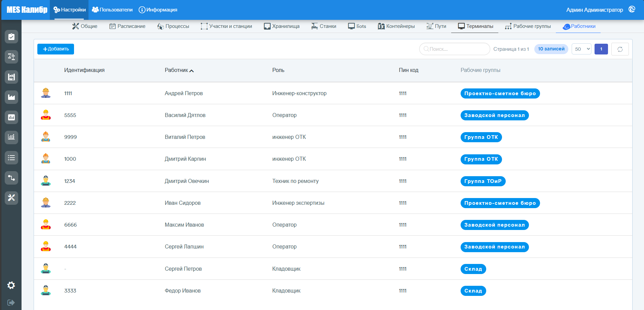Click avatar of Виталий Петров
Viewport: 644px width, 310px height.
(46, 137)
